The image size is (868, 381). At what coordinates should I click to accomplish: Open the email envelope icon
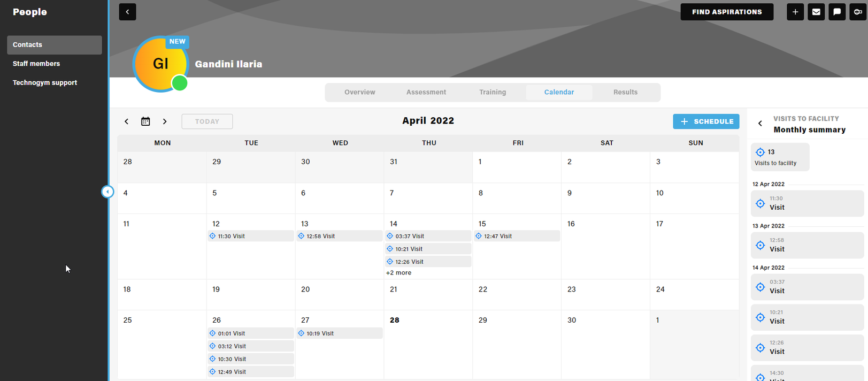point(816,12)
